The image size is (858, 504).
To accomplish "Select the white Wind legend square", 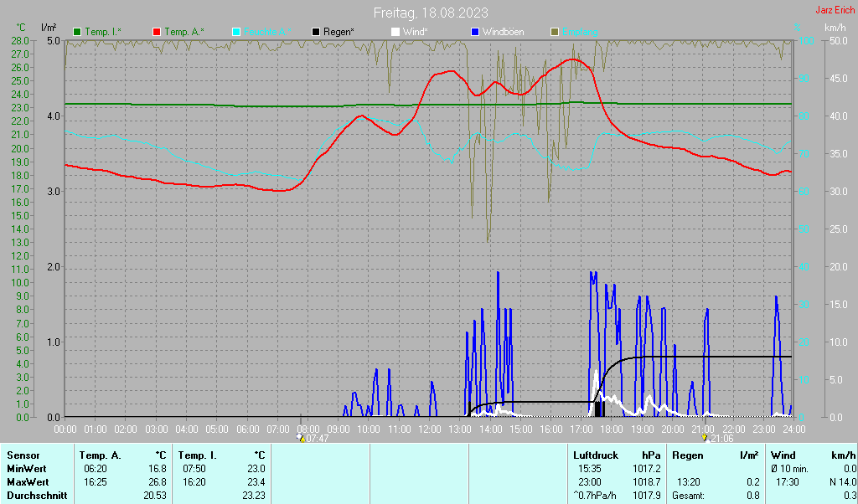I will pos(395,32).
